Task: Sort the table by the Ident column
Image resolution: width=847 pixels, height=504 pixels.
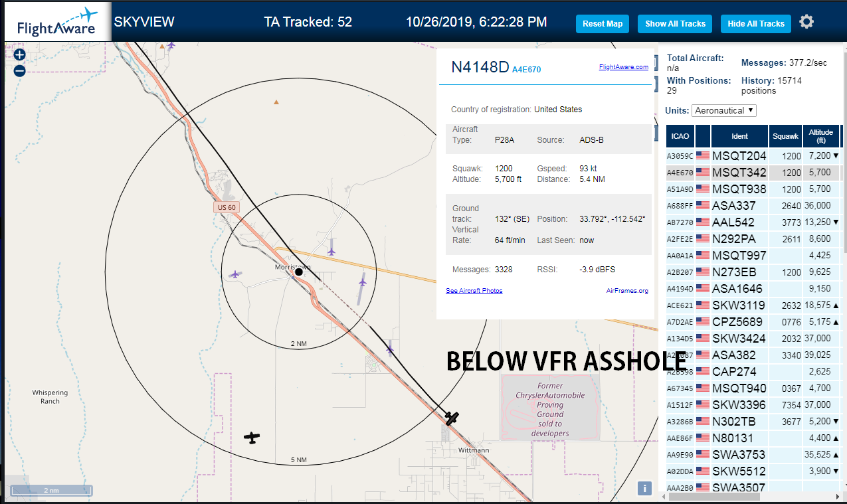Action: point(739,136)
